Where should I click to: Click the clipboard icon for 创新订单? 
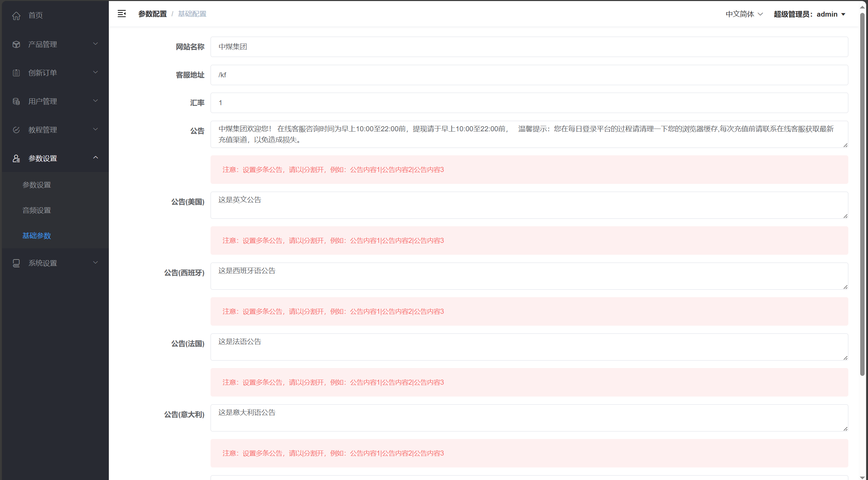click(16, 73)
